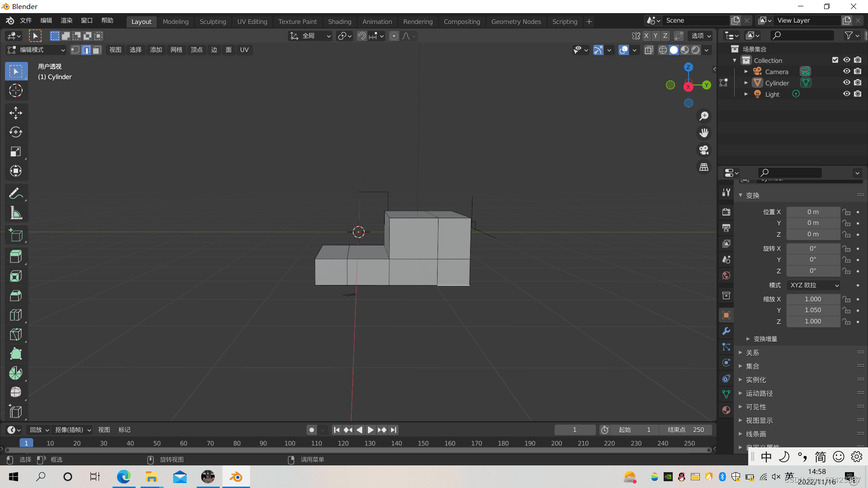The width and height of the screenshot is (868, 488).
Task: Click the zoom magnifier viewport gizmo
Action: click(704, 116)
